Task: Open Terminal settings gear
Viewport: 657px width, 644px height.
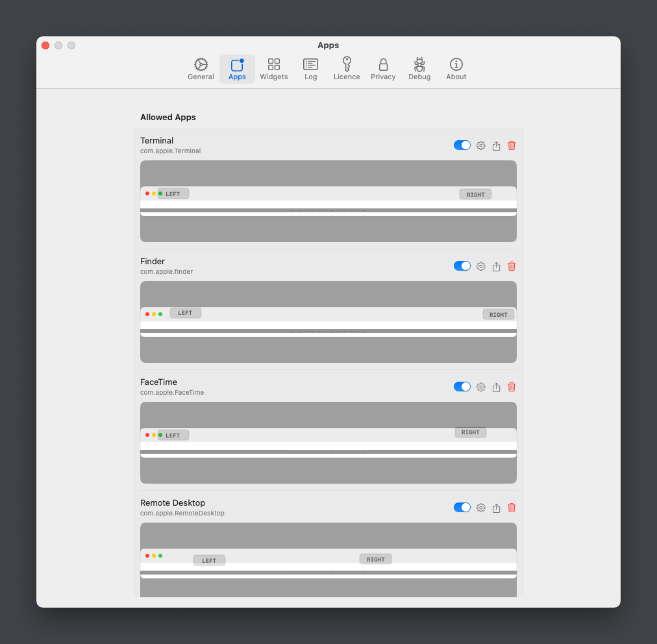Action: tap(480, 145)
